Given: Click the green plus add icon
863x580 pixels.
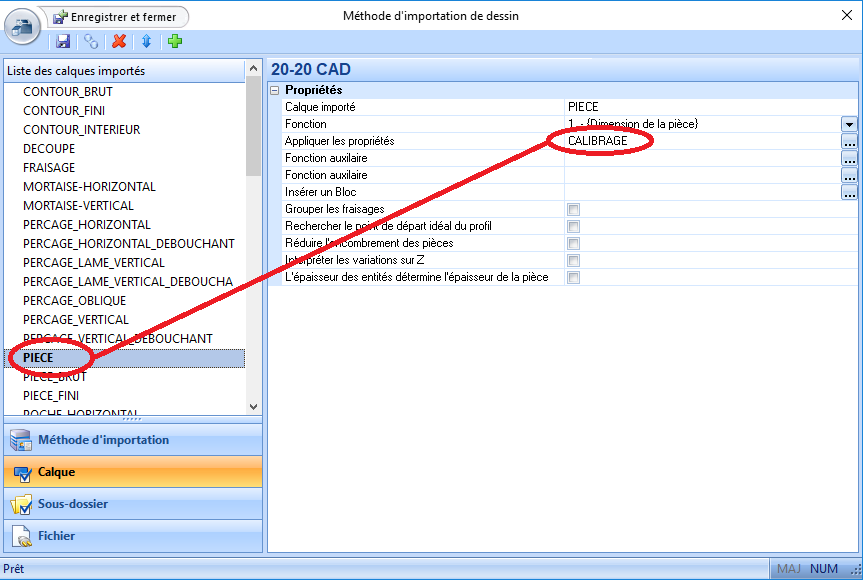Looking at the screenshot, I should pyautogui.click(x=175, y=41).
